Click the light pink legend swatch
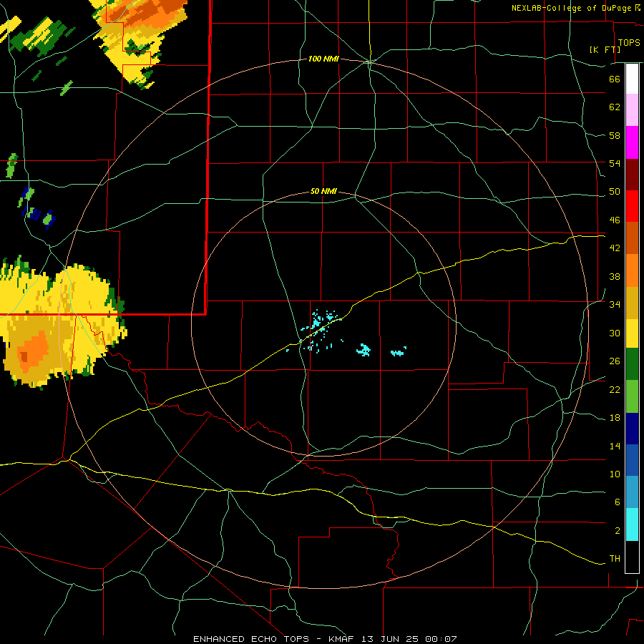Image resolution: width=644 pixels, height=644 pixels. [632, 109]
